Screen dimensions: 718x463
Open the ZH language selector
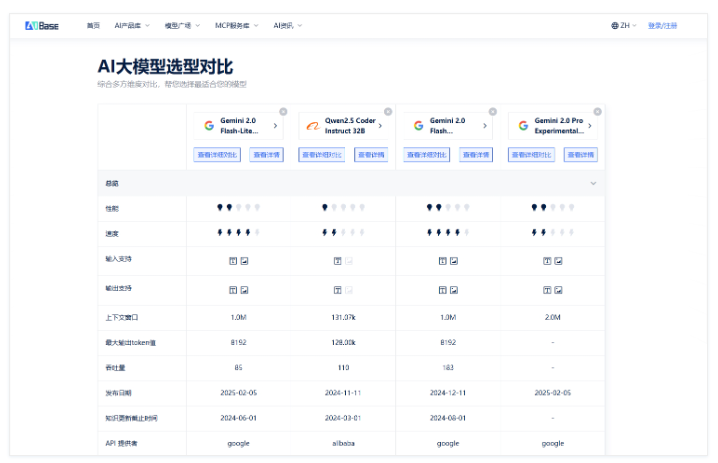pos(624,26)
